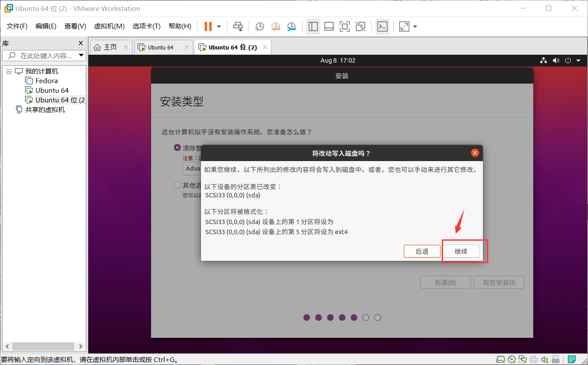Click the stretch guest display icon
Viewport: 588px width, 365px height.
click(404, 27)
